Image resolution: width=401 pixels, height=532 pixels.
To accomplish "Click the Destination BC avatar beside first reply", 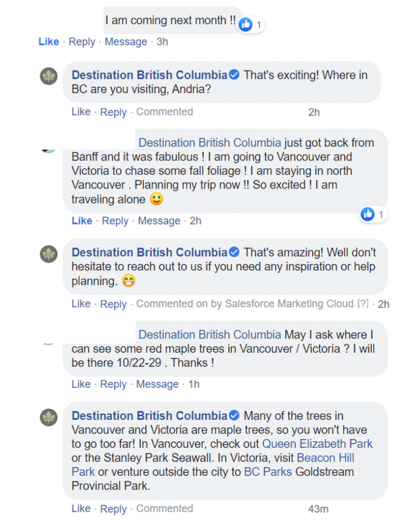I will click(49, 76).
